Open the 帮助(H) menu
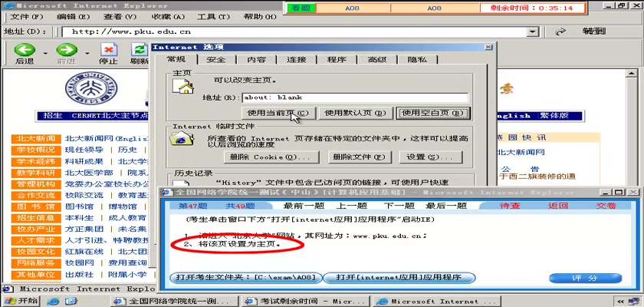This screenshot has width=644, height=307. click(260, 17)
